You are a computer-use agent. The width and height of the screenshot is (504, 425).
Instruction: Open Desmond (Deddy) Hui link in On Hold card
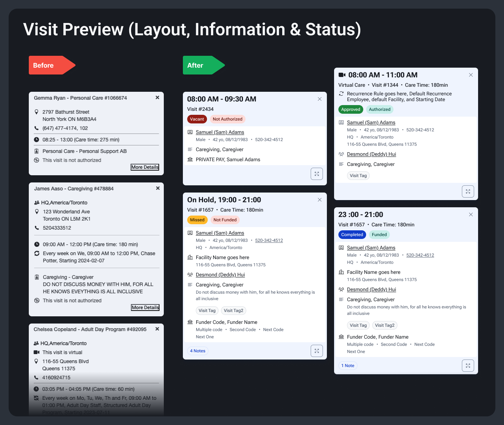(220, 275)
